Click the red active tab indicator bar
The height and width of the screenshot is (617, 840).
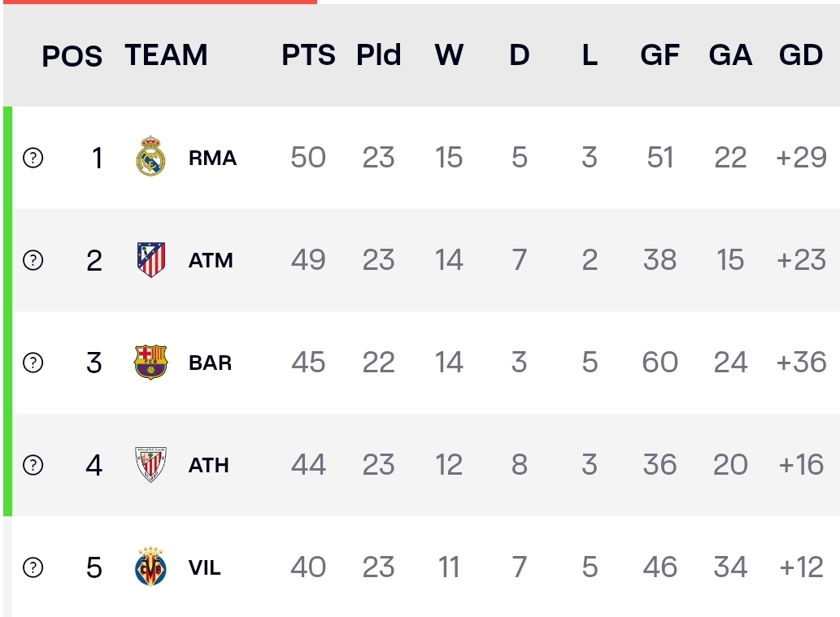click(x=160, y=2)
